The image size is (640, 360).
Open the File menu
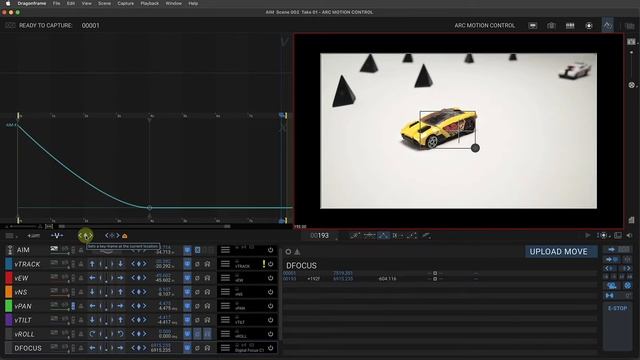(56, 3)
